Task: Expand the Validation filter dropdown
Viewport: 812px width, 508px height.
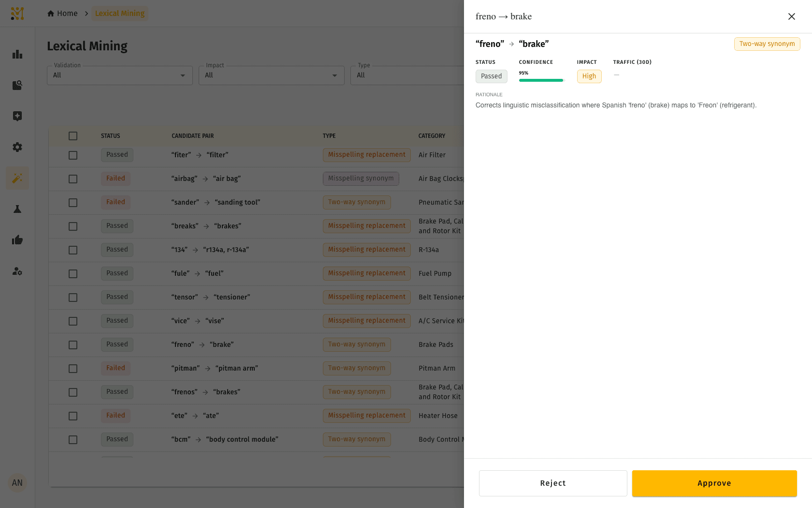Action: (x=120, y=75)
